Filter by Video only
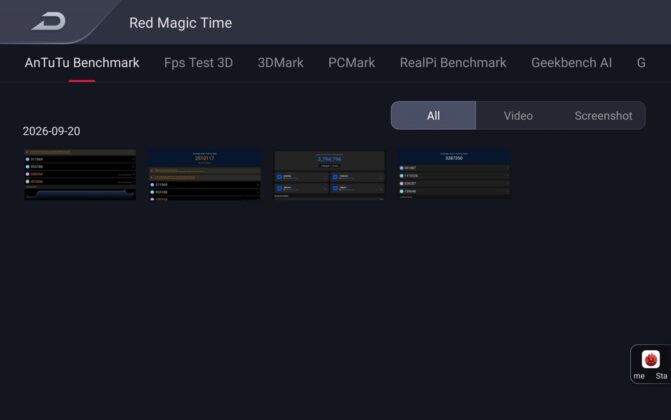671x420 pixels. [518, 116]
